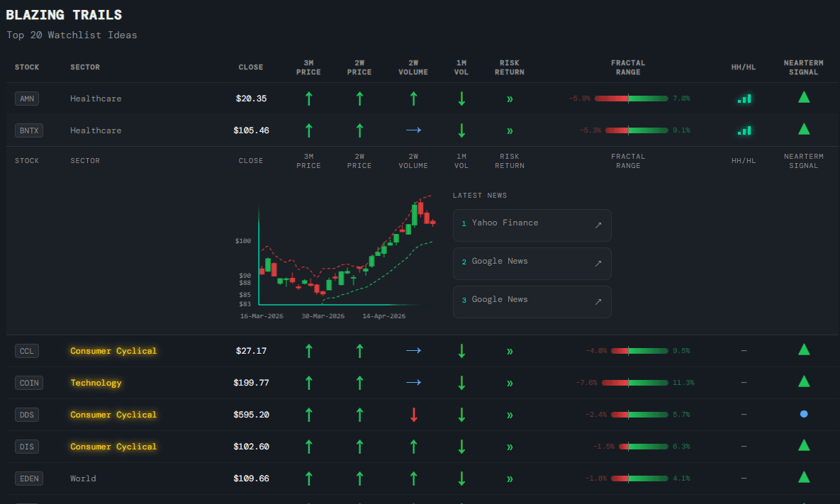Click the top FRACTAL RANGE column header
The image size is (840, 504).
pyautogui.click(x=628, y=67)
